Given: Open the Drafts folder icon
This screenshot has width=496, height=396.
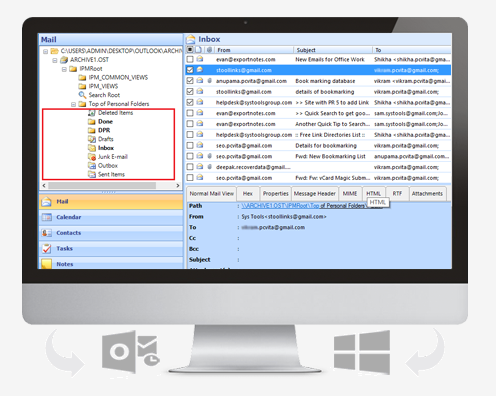Looking at the screenshot, I should tap(92, 139).
